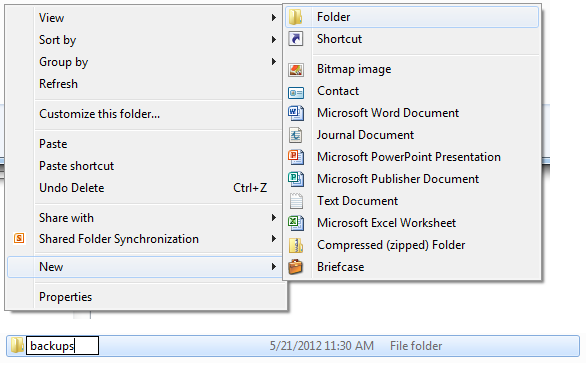
Task: Expand the Share with submenu arrow
Action: point(274,217)
